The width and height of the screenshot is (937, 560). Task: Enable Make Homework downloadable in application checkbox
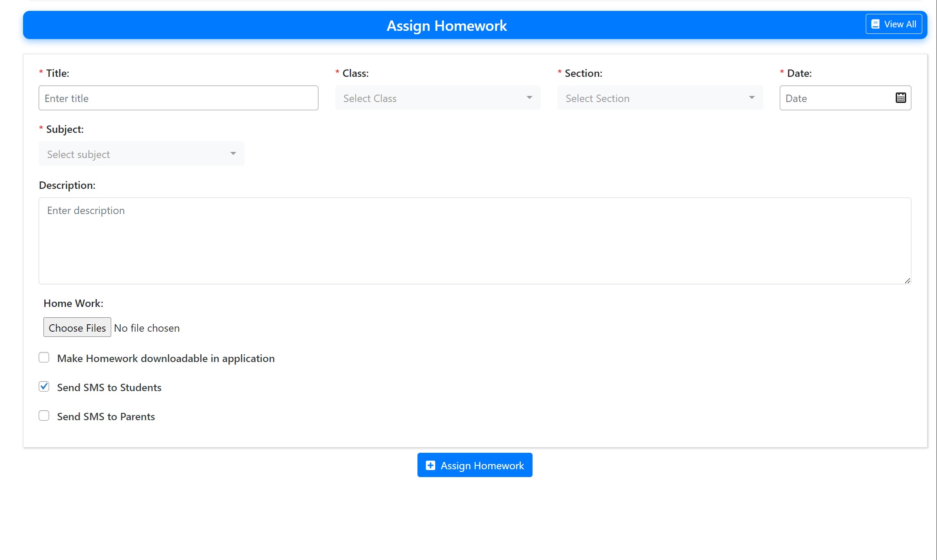coord(44,358)
